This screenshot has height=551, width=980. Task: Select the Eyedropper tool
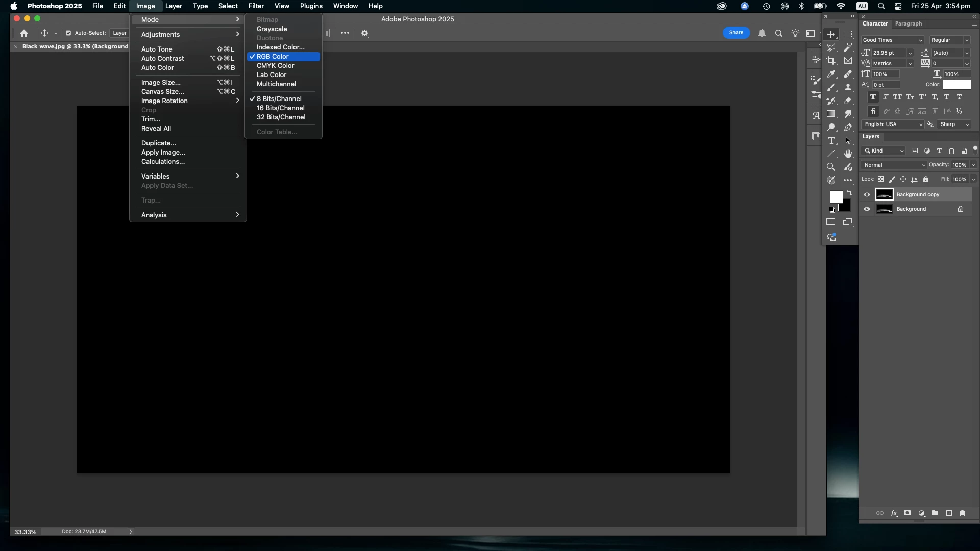pyautogui.click(x=831, y=74)
